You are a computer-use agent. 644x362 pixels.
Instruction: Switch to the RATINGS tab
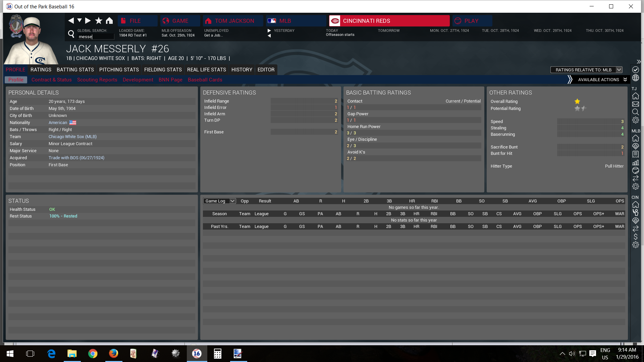pyautogui.click(x=41, y=70)
